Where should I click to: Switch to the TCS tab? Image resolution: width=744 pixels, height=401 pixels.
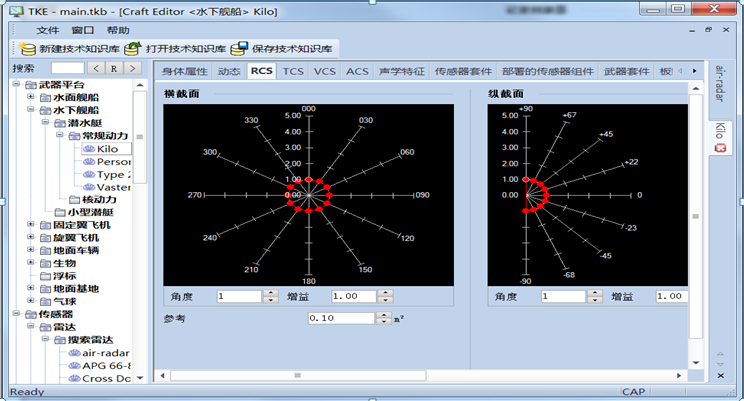click(x=293, y=71)
